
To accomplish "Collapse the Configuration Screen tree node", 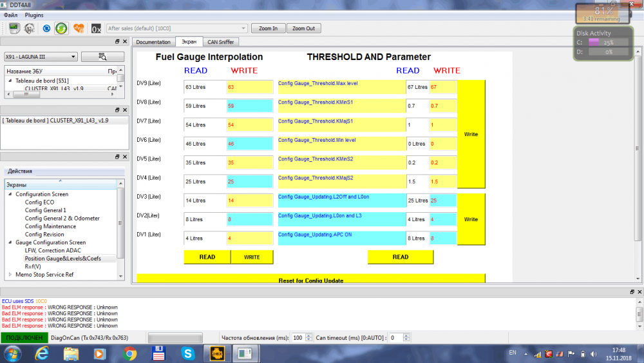I will pyautogui.click(x=10, y=194).
